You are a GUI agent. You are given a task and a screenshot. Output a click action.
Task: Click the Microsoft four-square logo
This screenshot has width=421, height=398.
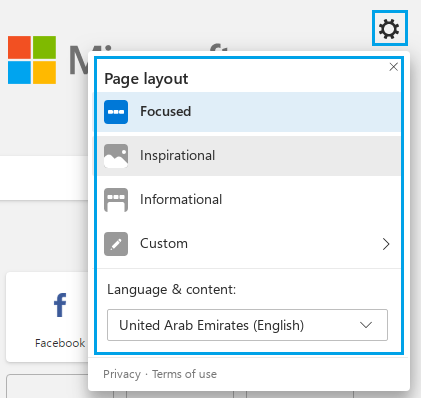(32, 60)
